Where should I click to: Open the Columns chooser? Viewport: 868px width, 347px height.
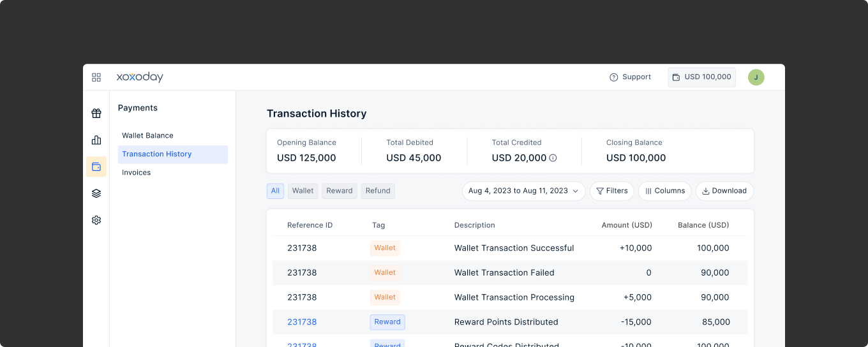[665, 191]
